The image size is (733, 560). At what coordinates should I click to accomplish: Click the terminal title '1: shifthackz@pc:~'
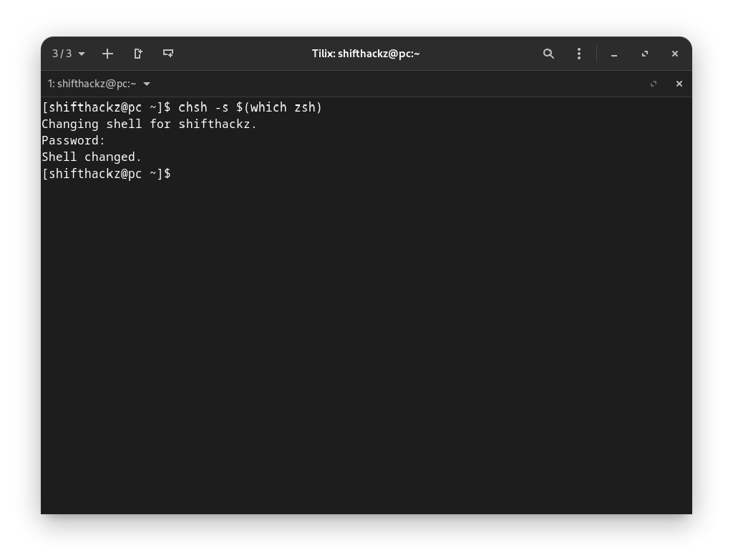click(x=92, y=84)
